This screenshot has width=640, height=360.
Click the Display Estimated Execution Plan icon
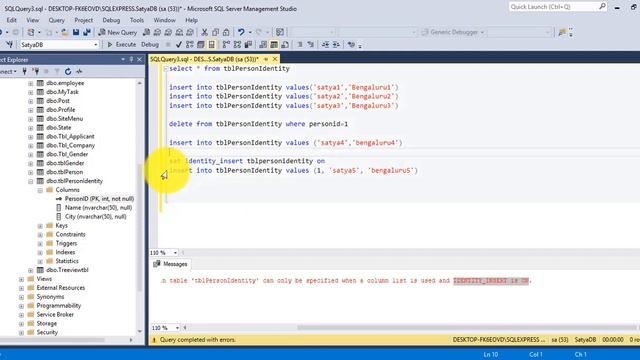[189, 44]
